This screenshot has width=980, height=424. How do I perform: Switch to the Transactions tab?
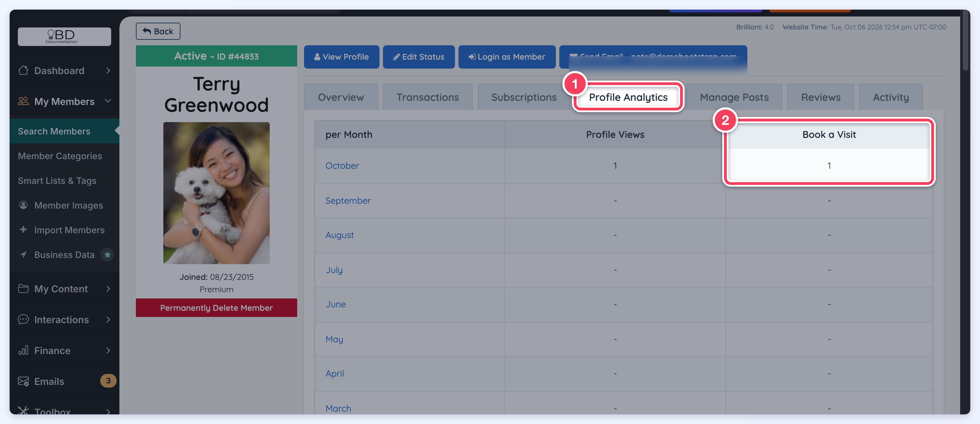(x=428, y=97)
